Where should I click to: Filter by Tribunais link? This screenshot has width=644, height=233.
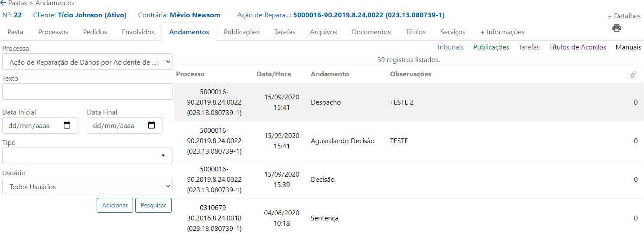pyautogui.click(x=450, y=47)
